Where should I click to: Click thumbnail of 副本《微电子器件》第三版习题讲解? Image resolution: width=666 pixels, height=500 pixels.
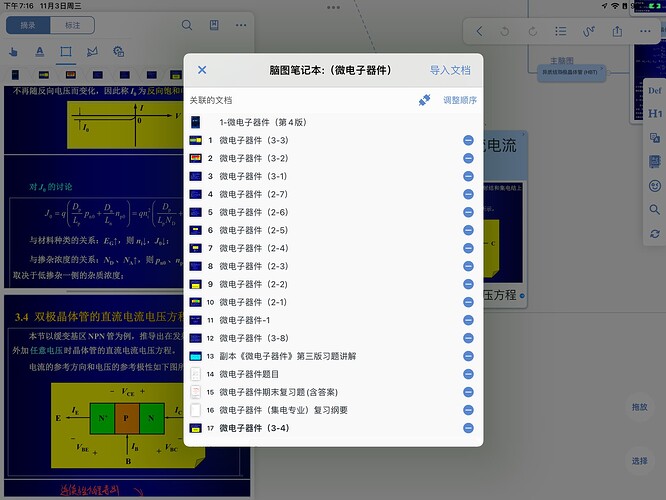tap(195, 356)
